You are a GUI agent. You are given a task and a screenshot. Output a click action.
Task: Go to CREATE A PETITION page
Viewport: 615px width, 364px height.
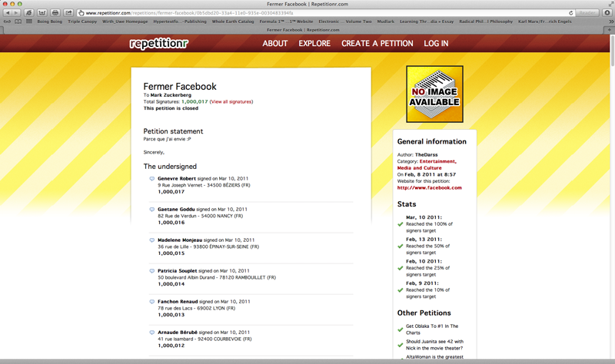click(377, 44)
